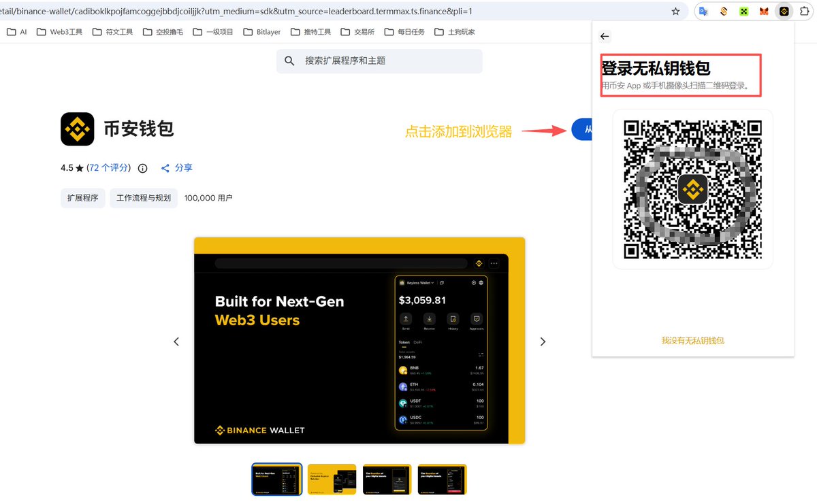Viewport: 817px width, 504px height.
Task: Open the Extensions puzzle-piece menu
Action: click(x=804, y=12)
